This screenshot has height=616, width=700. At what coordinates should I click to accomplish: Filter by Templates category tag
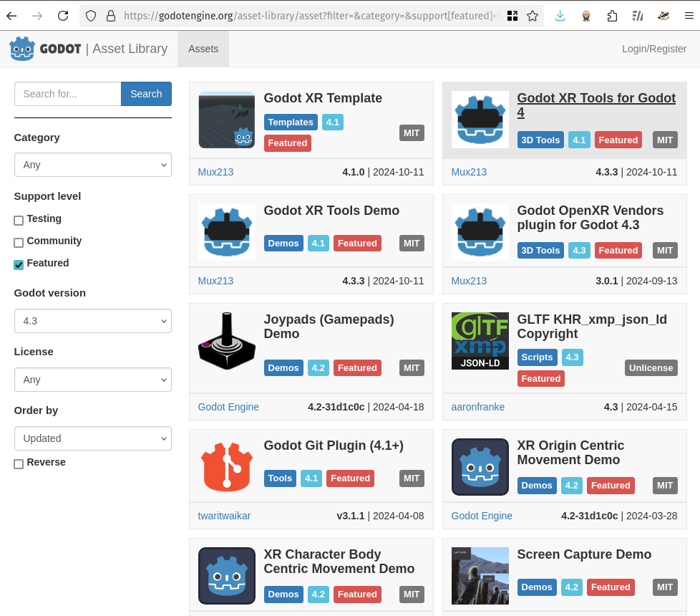click(x=291, y=122)
